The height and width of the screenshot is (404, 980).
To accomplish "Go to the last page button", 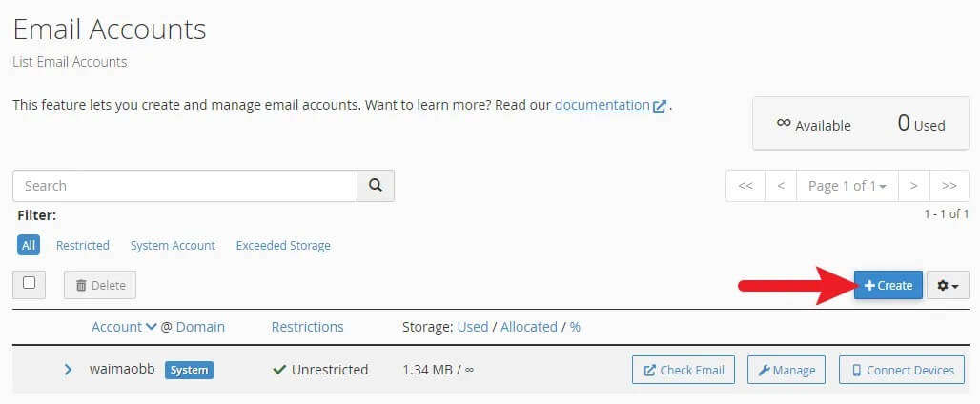I will (949, 186).
